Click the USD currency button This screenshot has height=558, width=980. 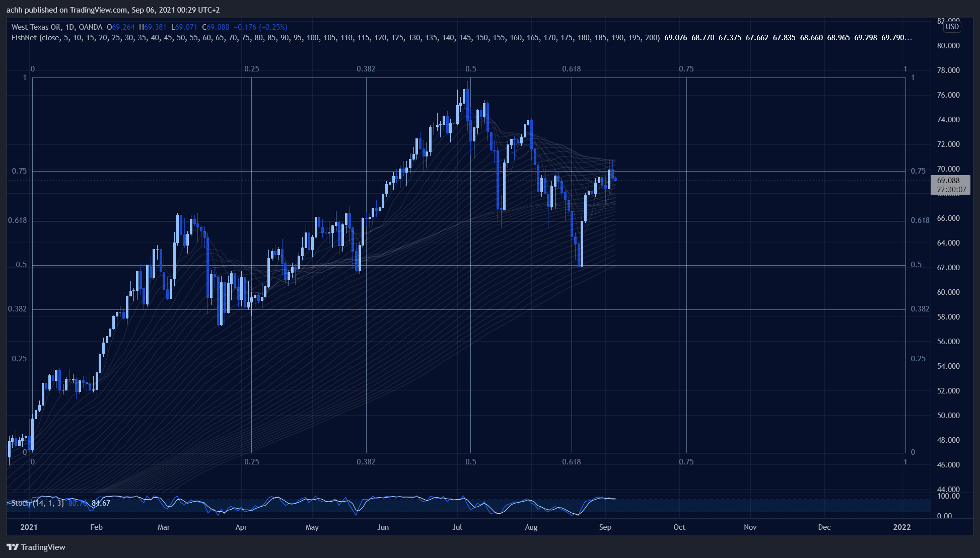click(952, 27)
